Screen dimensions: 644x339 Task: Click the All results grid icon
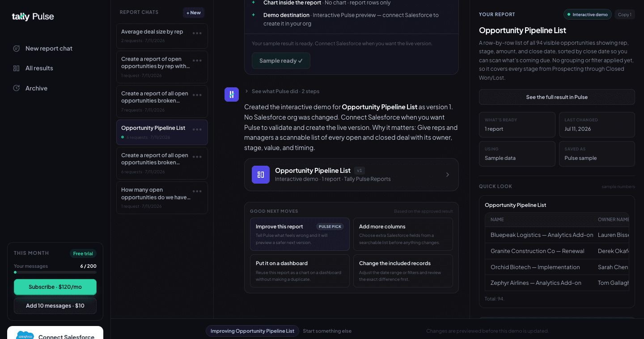17,68
